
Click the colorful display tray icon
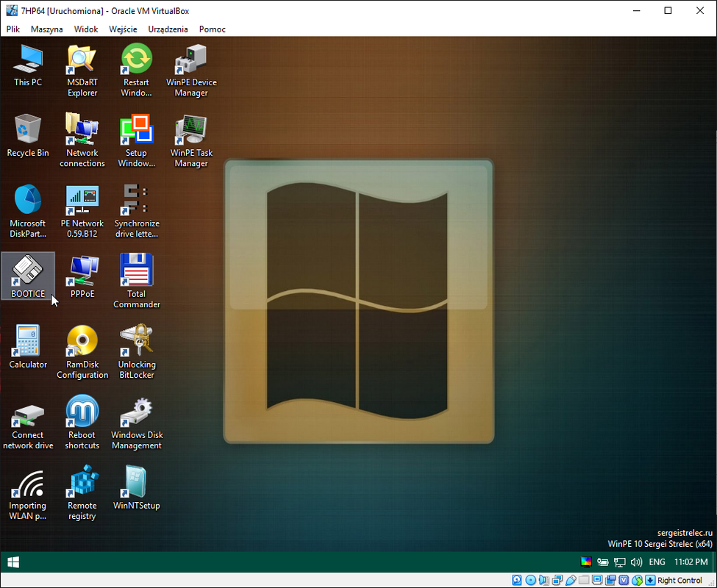[x=586, y=562]
